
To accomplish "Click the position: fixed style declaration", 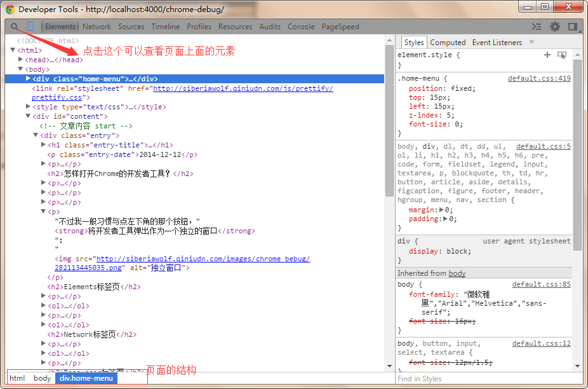I will (x=442, y=88).
